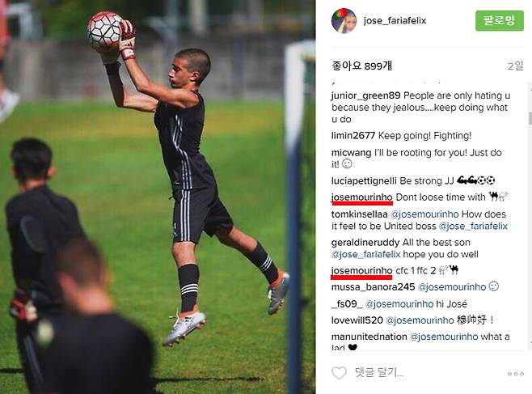
Task: Open junior_green89 commenter profile
Action: click(x=365, y=95)
